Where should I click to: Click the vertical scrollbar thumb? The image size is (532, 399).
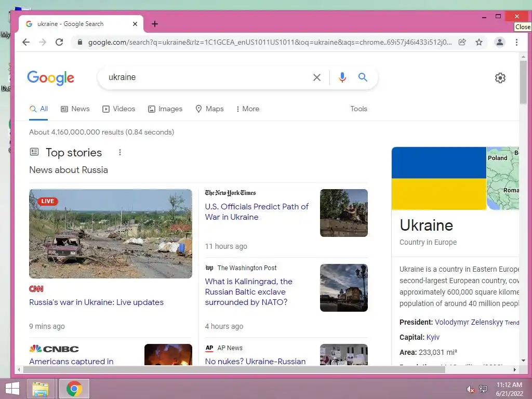pyautogui.click(x=523, y=83)
